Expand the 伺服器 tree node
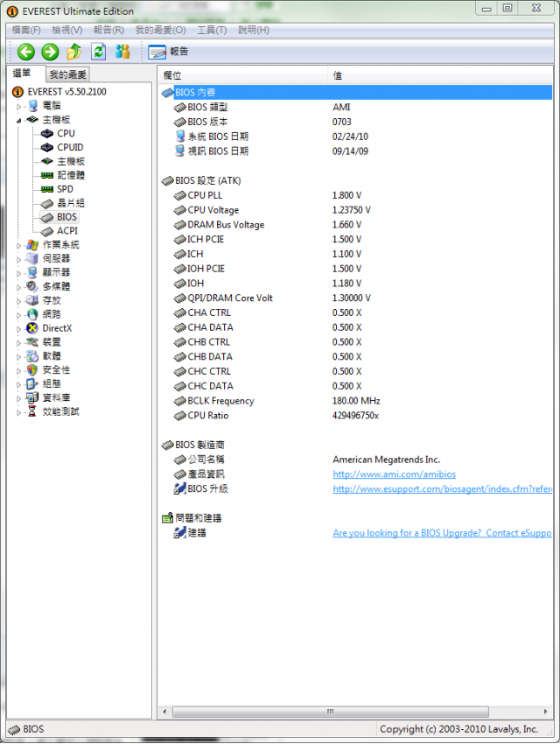The height and width of the screenshot is (744, 560). click(x=19, y=259)
